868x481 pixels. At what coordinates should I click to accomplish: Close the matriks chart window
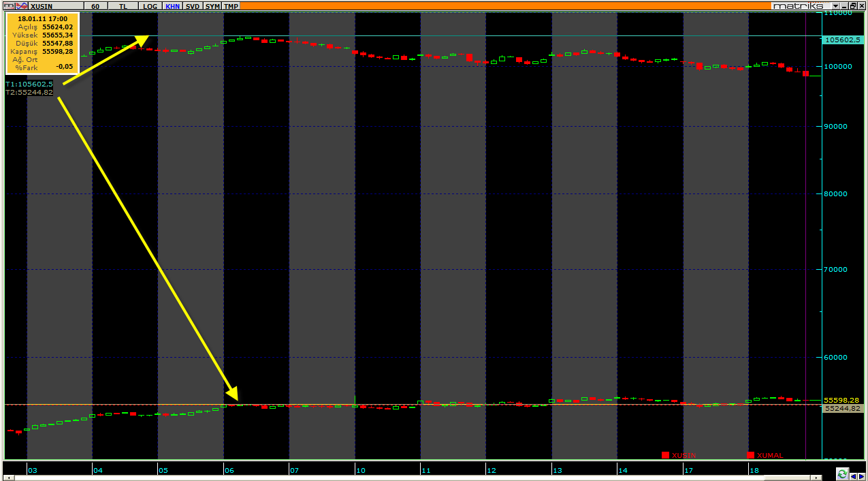click(862, 5)
